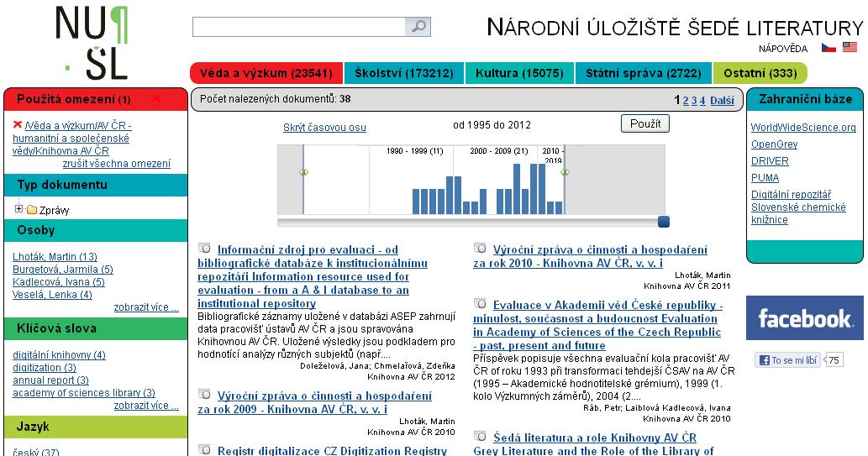Click the Další next page link
This screenshot has height=456, width=868.
722,101
